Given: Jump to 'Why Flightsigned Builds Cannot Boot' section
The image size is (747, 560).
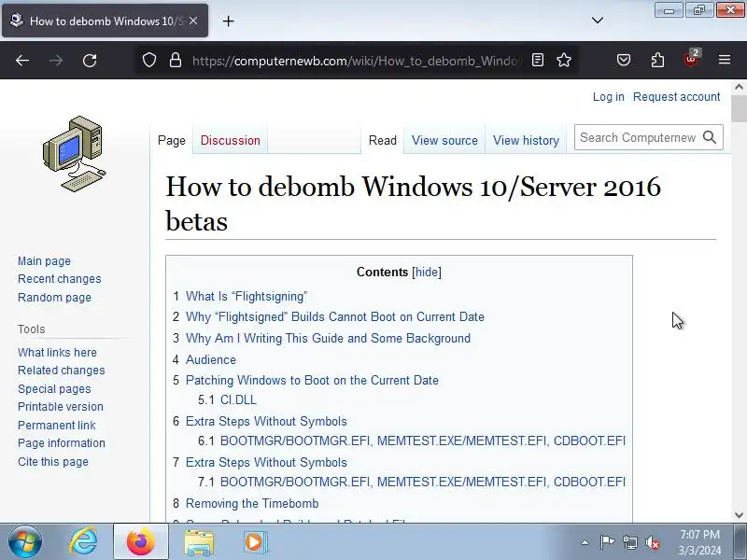Looking at the screenshot, I should [335, 317].
